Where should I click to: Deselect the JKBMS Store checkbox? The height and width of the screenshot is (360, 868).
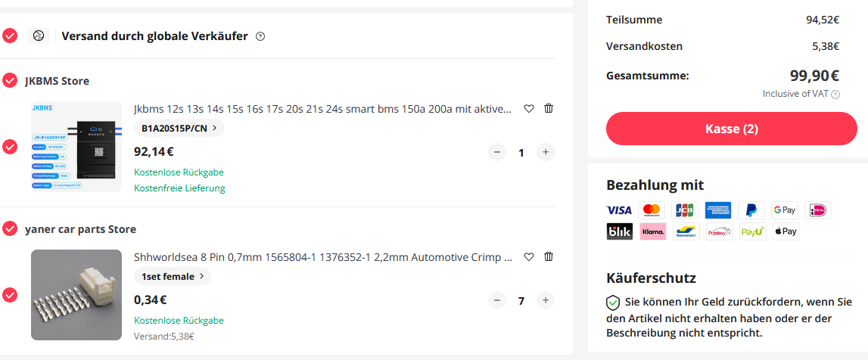[x=10, y=80]
